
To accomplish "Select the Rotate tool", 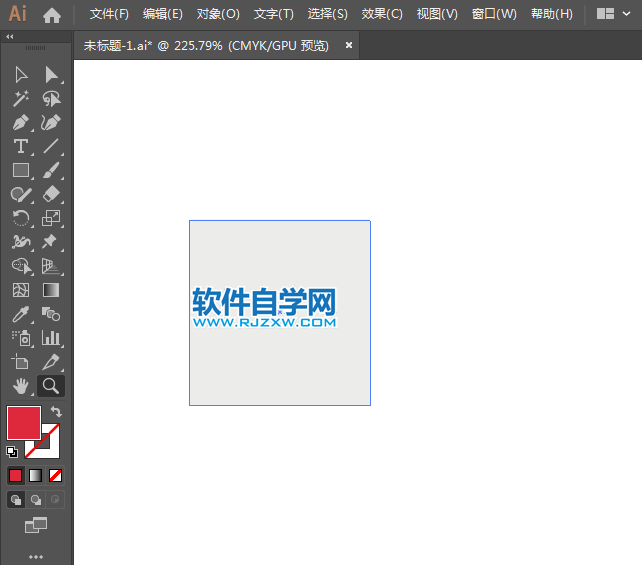I will 21,218.
